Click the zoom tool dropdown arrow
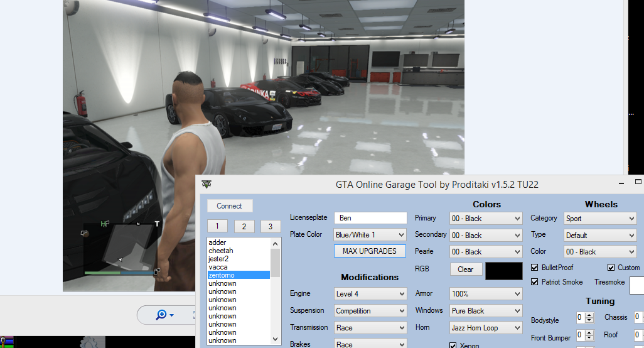644x348 pixels. [x=172, y=315]
